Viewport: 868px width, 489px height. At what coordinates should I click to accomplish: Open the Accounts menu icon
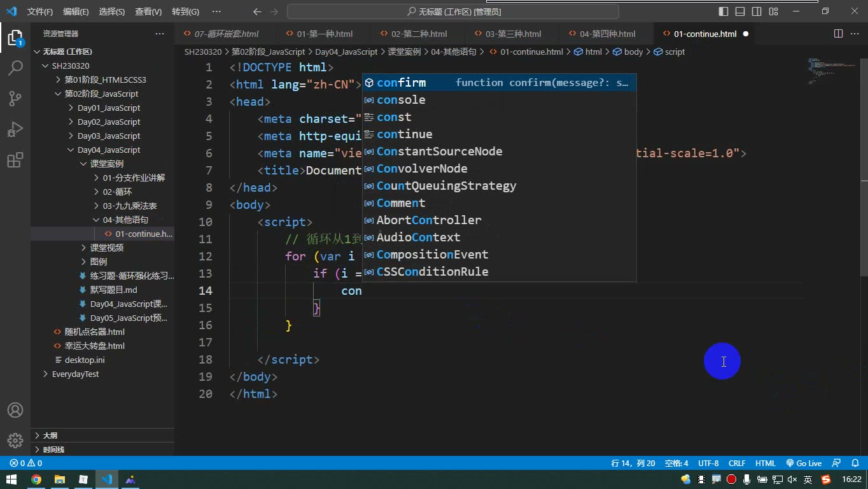(x=15, y=410)
